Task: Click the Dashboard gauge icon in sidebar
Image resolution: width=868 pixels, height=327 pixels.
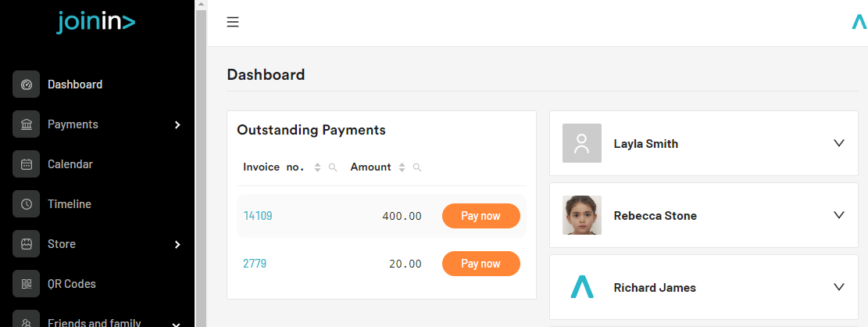Action: 26,84
